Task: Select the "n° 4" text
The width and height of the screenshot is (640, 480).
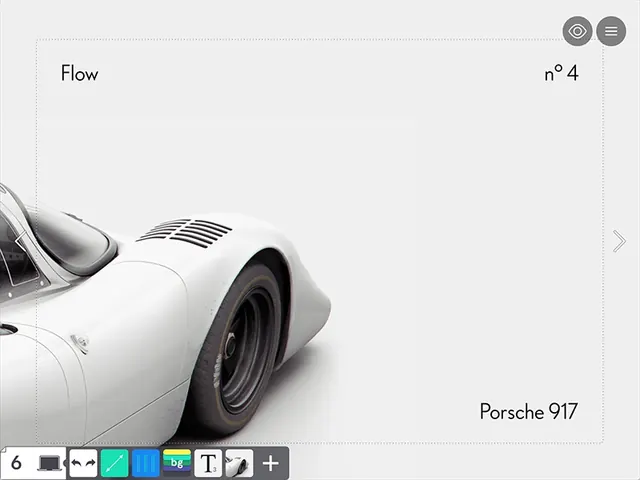Action: click(562, 73)
